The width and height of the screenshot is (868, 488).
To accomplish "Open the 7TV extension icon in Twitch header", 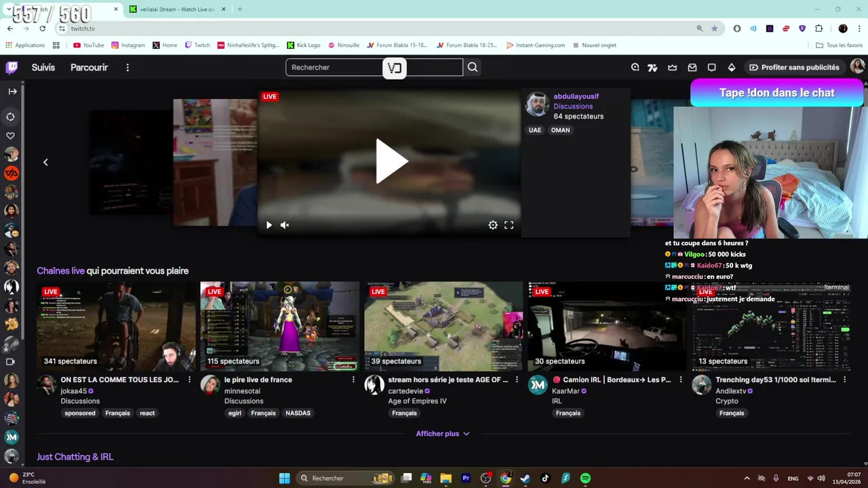I will click(652, 67).
